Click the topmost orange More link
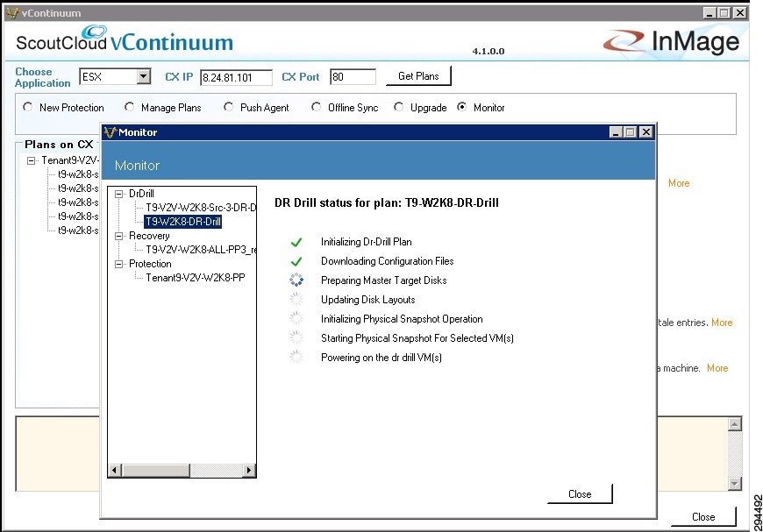 pyautogui.click(x=678, y=183)
